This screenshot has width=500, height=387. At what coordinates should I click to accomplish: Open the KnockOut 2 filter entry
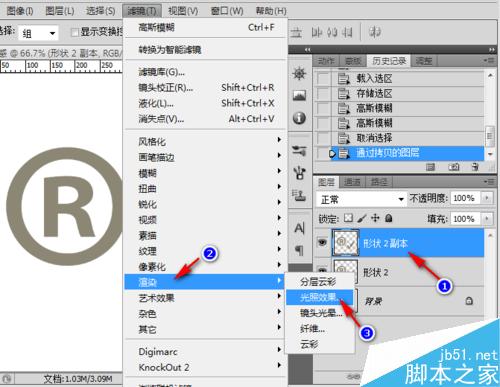click(205, 367)
